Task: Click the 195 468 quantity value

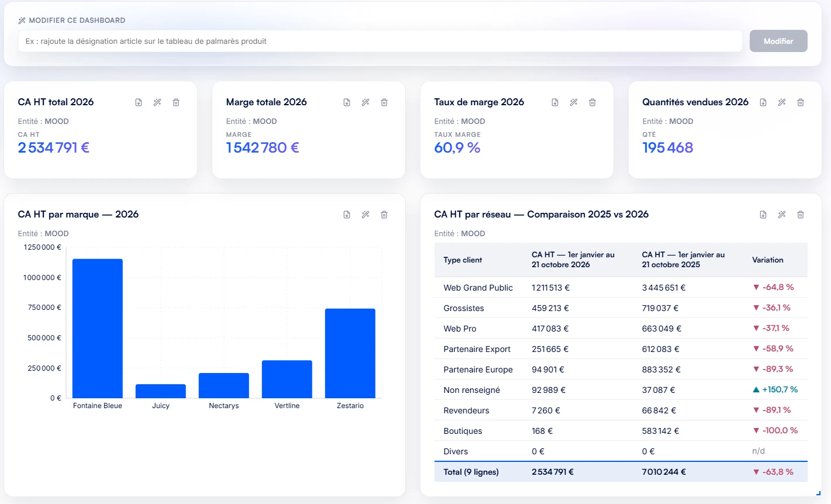Action: (668, 147)
